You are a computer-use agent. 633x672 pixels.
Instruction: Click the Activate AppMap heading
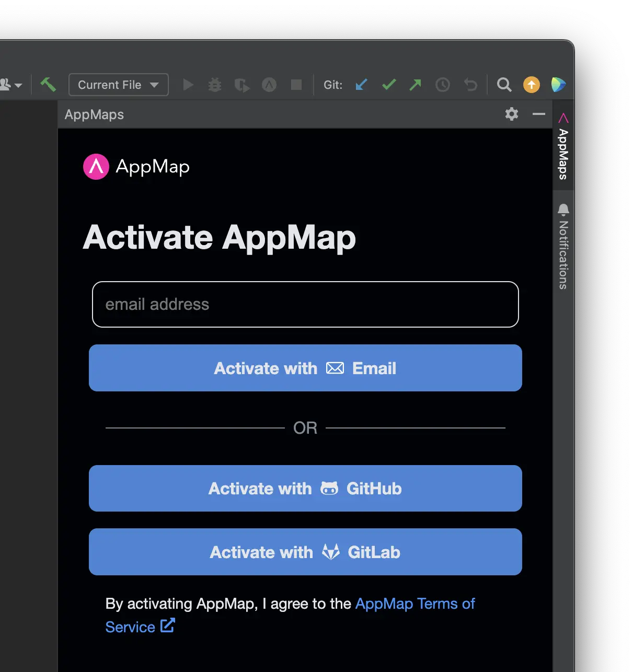[220, 238]
